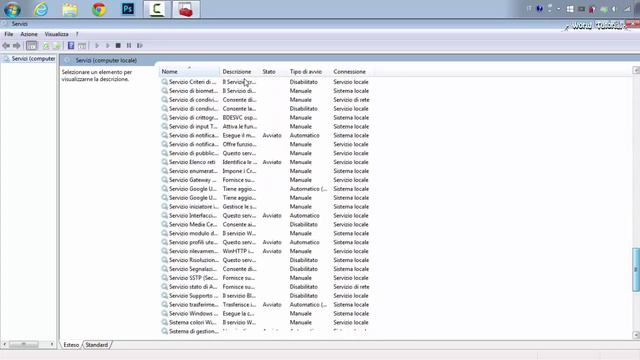This screenshot has height=360, width=640.
Task: Switch to Photoshop in the taskbar
Action: [x=128, y=9]
